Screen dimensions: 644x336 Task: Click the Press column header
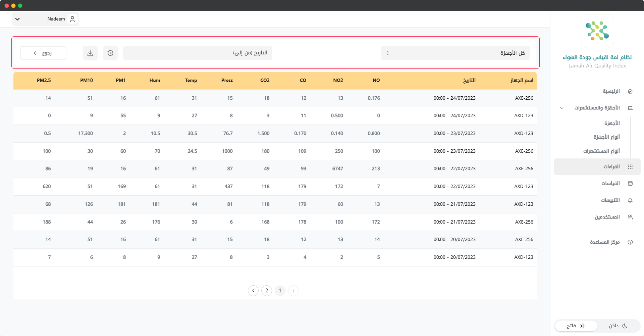[227, 81]
